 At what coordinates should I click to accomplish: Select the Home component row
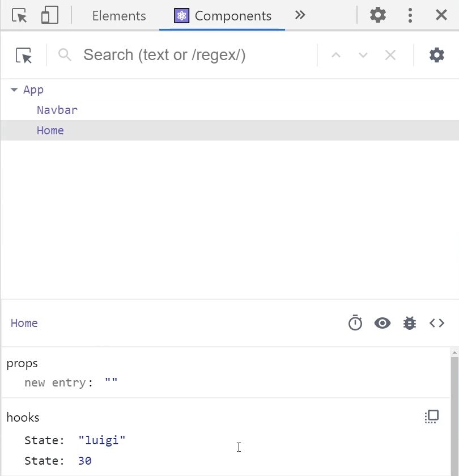pos(229,130)
